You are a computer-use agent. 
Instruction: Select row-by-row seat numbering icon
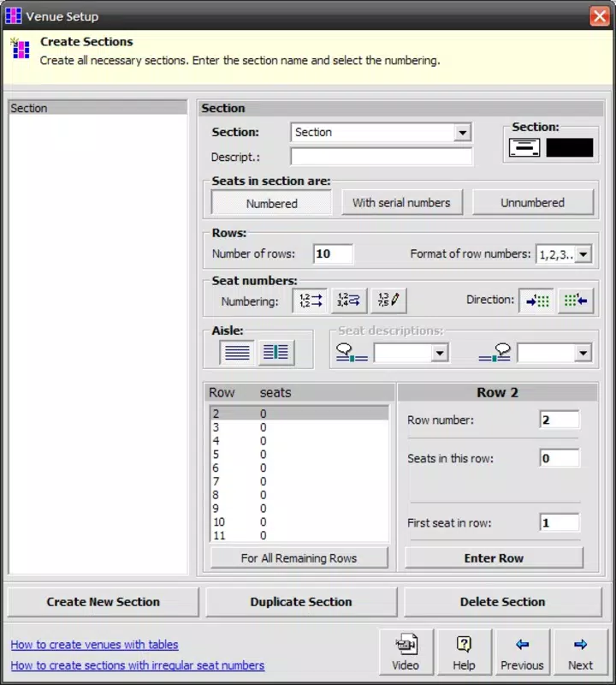tap(310, 301)
